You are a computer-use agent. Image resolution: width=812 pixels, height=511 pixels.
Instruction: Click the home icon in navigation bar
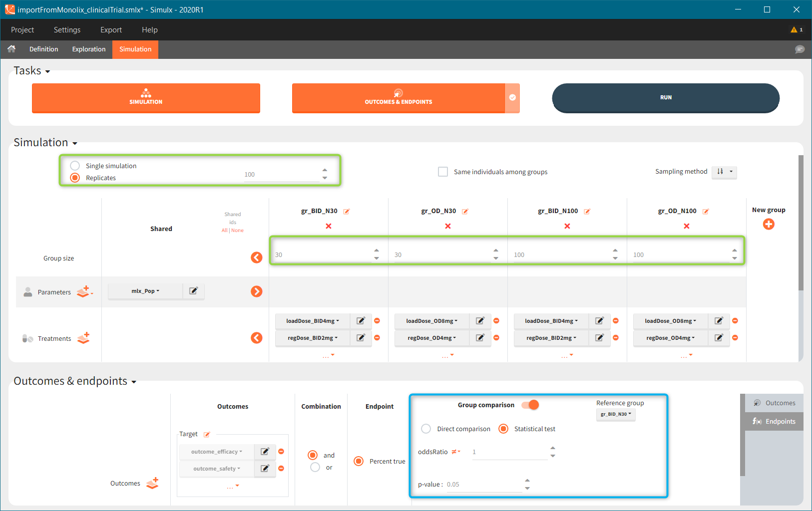point(11,49)
